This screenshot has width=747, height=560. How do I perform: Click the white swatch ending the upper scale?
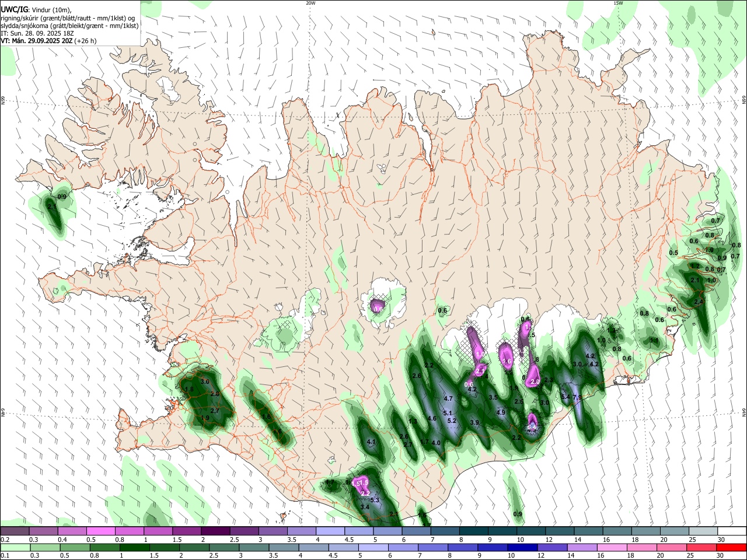point(732,531)
